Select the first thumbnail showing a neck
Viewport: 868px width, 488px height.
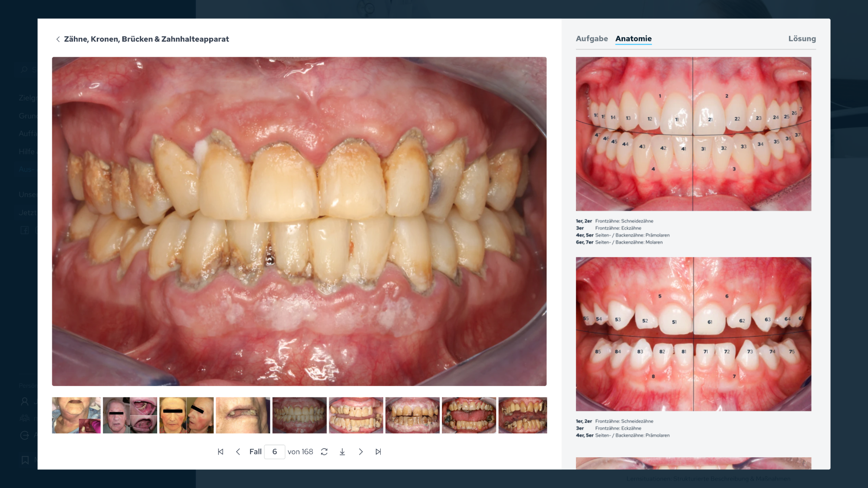[x=76, y=415]
